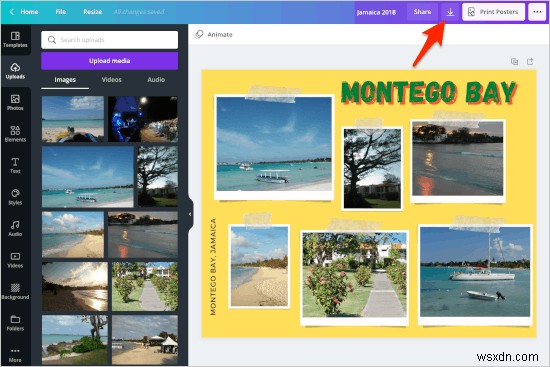Select the MONTEGO BAY title text on canvas
The image size is (550, 367).
tap(429, 93)
